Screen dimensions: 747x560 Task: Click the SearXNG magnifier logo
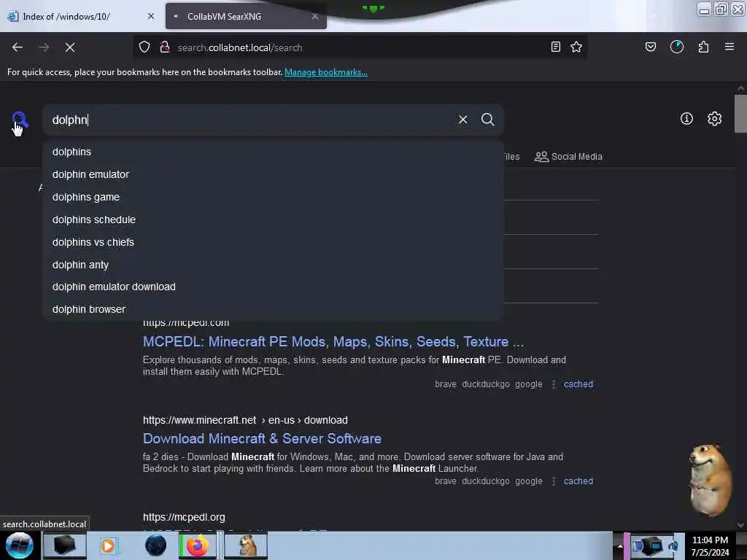[20, 120]
